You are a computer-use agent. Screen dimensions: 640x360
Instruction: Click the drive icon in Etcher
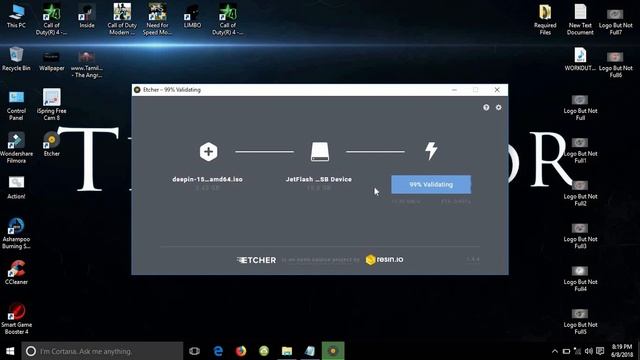[x=320, y=152]
